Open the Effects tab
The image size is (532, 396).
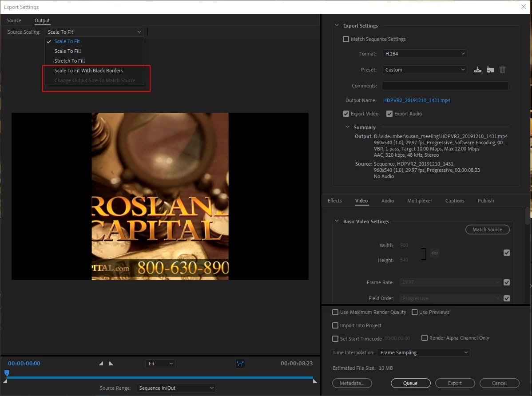click(x=334, y=201)
